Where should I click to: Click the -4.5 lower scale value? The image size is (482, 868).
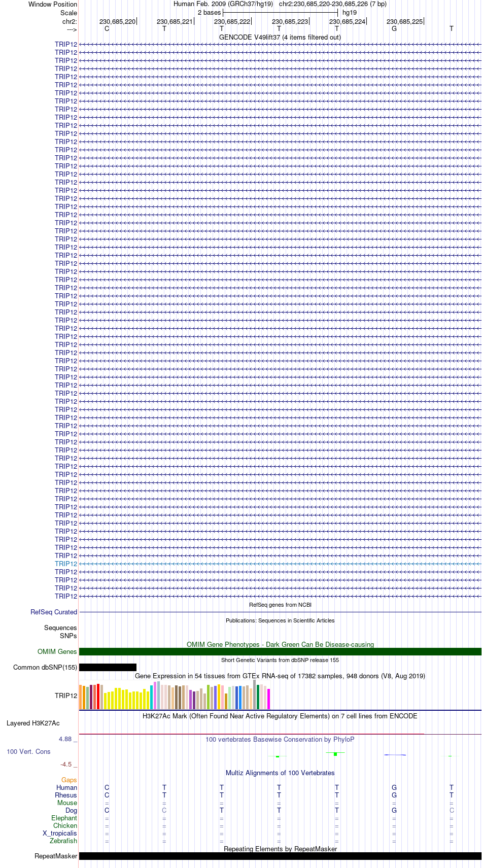(66, 765)
